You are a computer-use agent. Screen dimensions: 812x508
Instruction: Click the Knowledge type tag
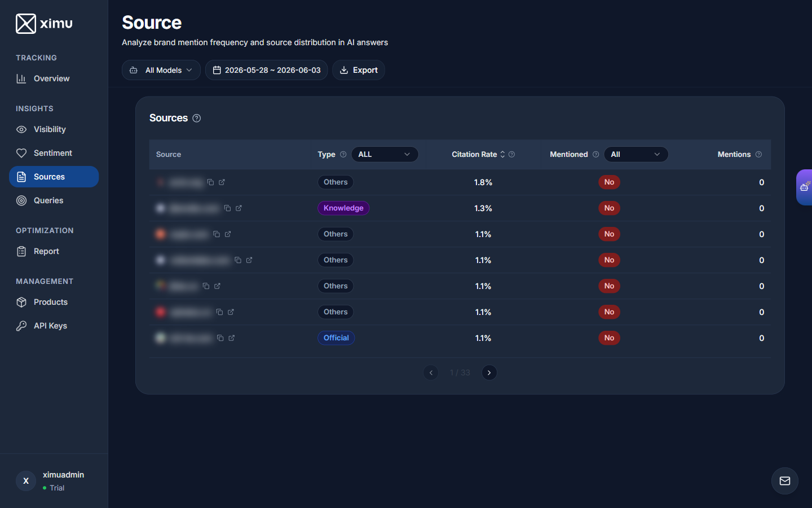(343, 208)
